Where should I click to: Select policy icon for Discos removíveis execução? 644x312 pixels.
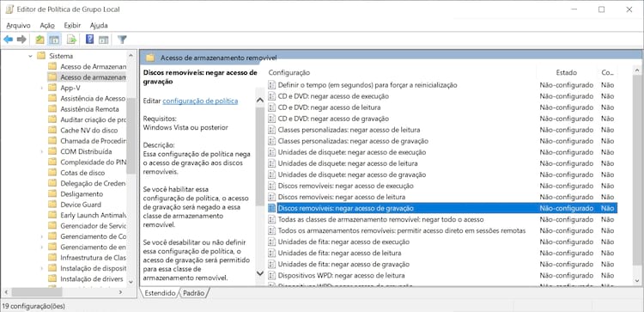click(x=271, y=186)
